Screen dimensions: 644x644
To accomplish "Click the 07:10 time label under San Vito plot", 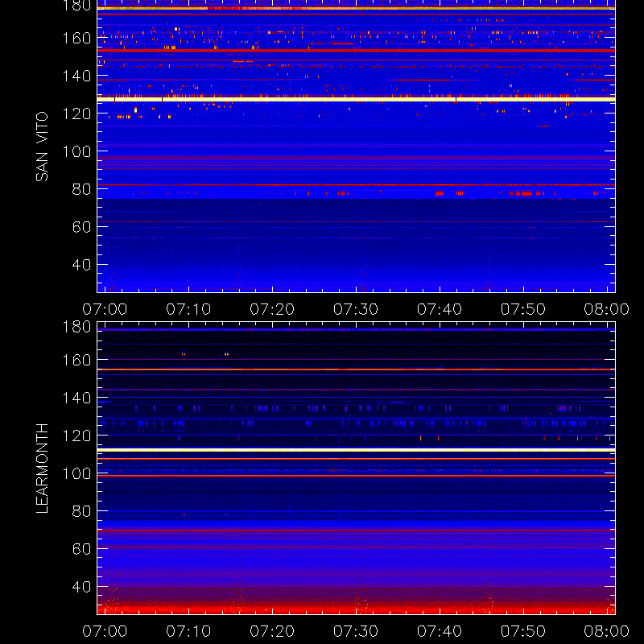I will 188,309.
